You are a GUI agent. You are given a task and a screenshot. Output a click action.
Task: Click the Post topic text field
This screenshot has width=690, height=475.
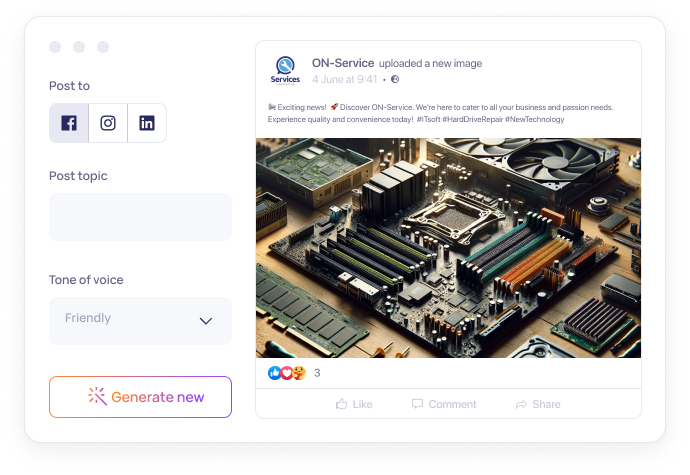point(140,217)
